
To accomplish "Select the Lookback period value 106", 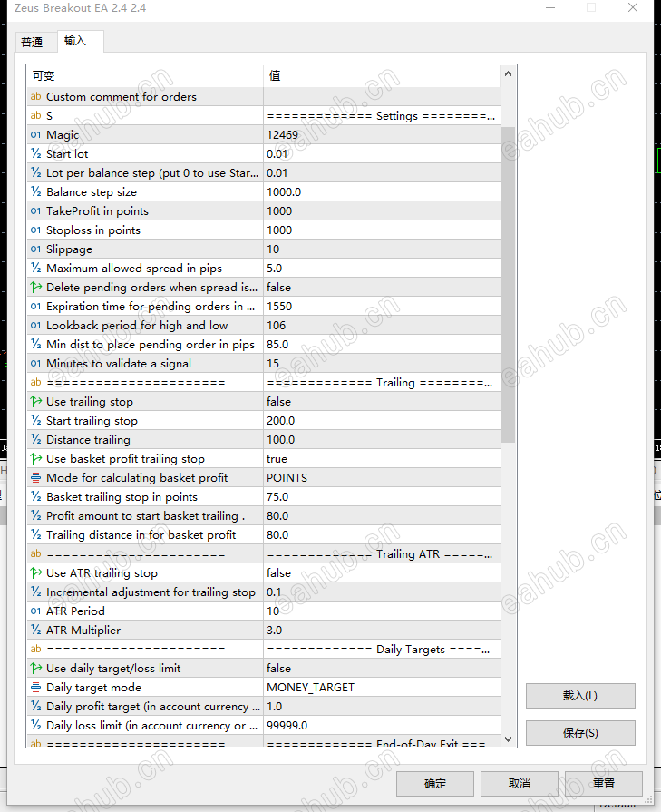I will point(276,325).
